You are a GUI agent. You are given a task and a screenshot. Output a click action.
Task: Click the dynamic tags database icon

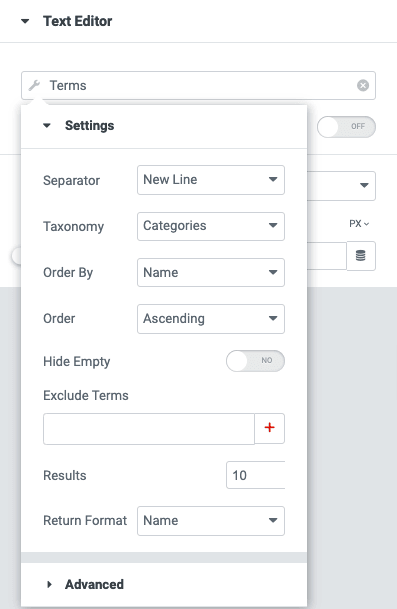pyautogui.click(x=360, y=256)
